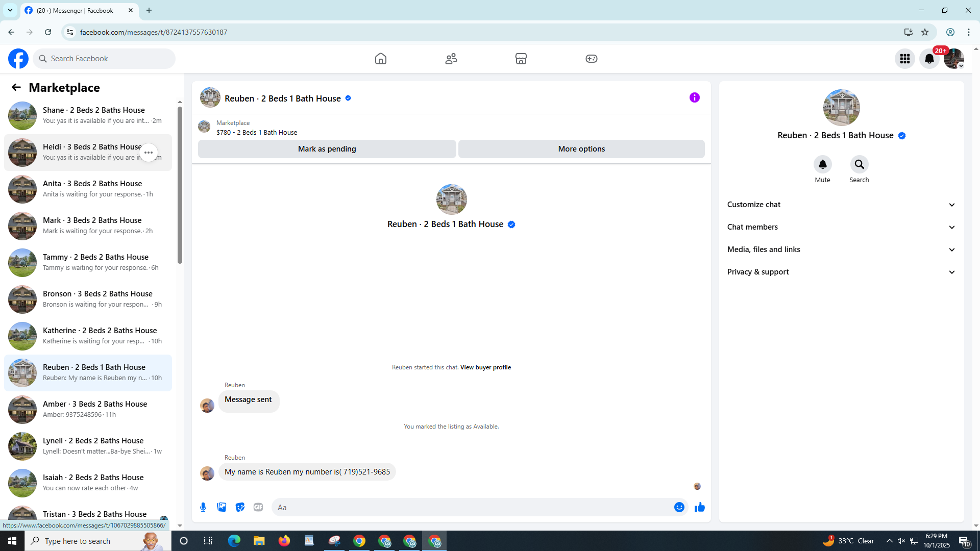Screen dimensions: 980x551
Task: Open the emoji picker
Action: (x=679, y=507)
